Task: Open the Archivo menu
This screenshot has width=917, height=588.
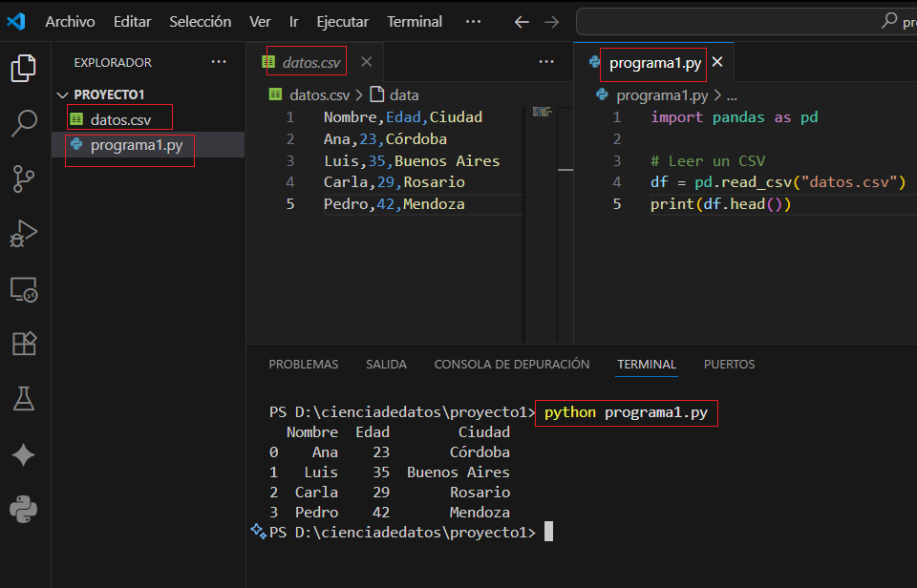Action: [70, 21]
